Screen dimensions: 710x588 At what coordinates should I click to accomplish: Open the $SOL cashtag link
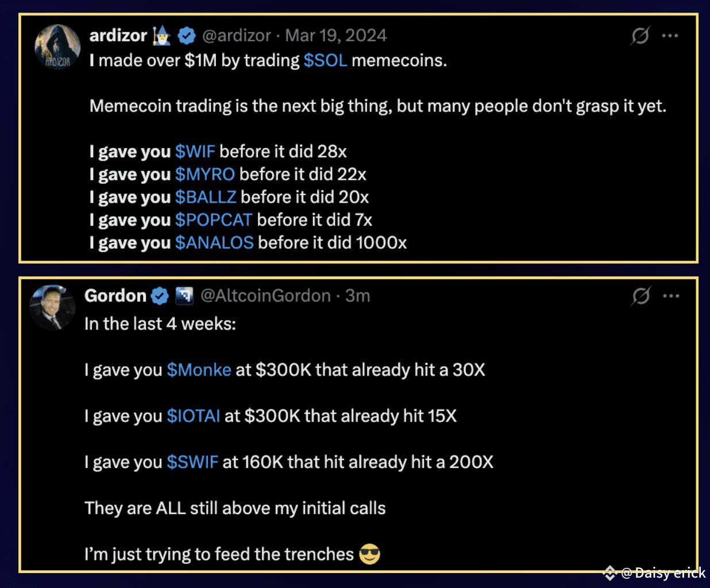pyautogui.click(x=326, y=60)
